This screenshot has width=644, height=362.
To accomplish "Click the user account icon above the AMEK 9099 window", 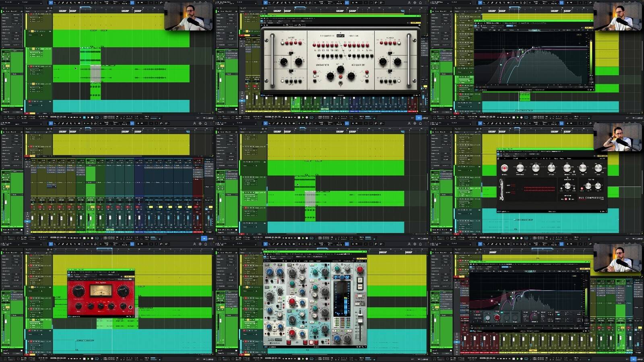I will (x=409, y=244).
